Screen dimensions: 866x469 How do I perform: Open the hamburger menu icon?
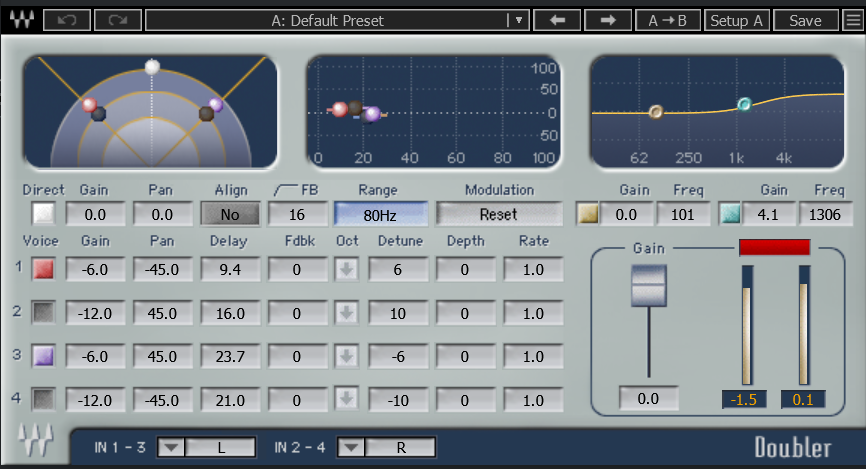click(853, 20)
